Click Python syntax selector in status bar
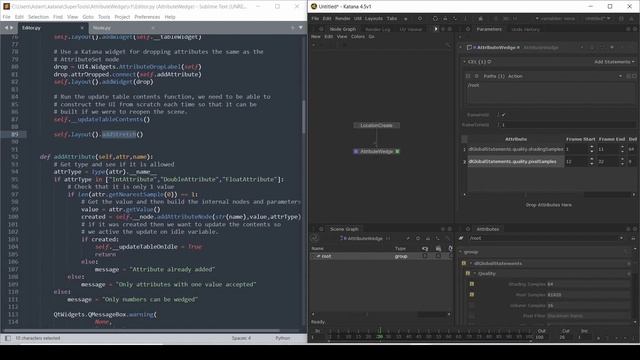This screenshot has height=360, width=640. click(282, 338)
